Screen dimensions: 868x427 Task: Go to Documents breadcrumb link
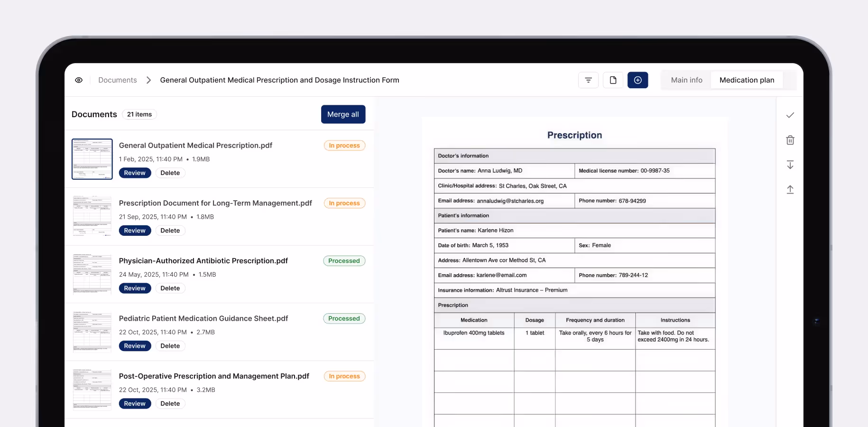coord(118,80)
